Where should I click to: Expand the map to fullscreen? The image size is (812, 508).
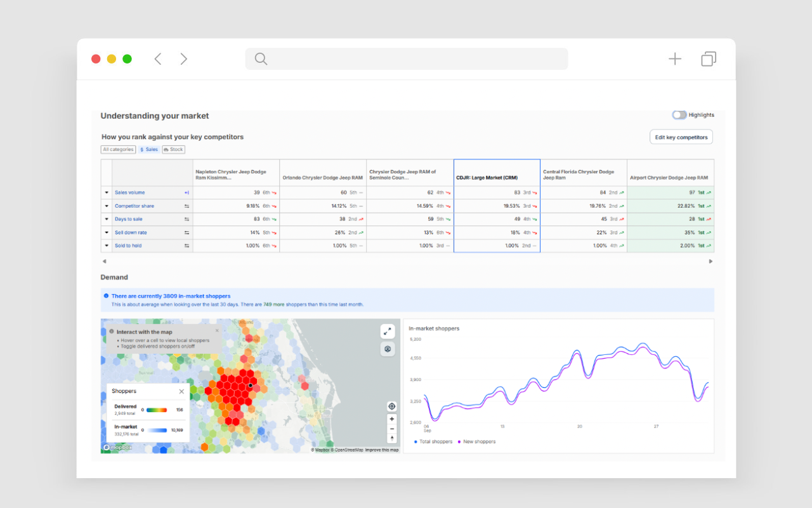[387, 331]
